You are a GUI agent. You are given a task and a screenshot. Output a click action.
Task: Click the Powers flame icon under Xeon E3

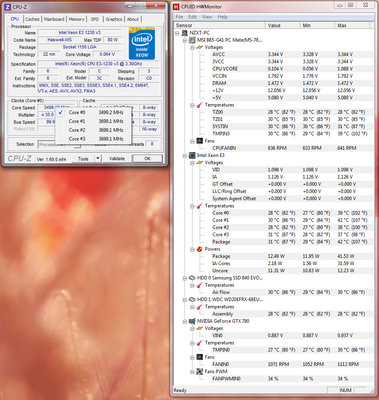(200, 249)
